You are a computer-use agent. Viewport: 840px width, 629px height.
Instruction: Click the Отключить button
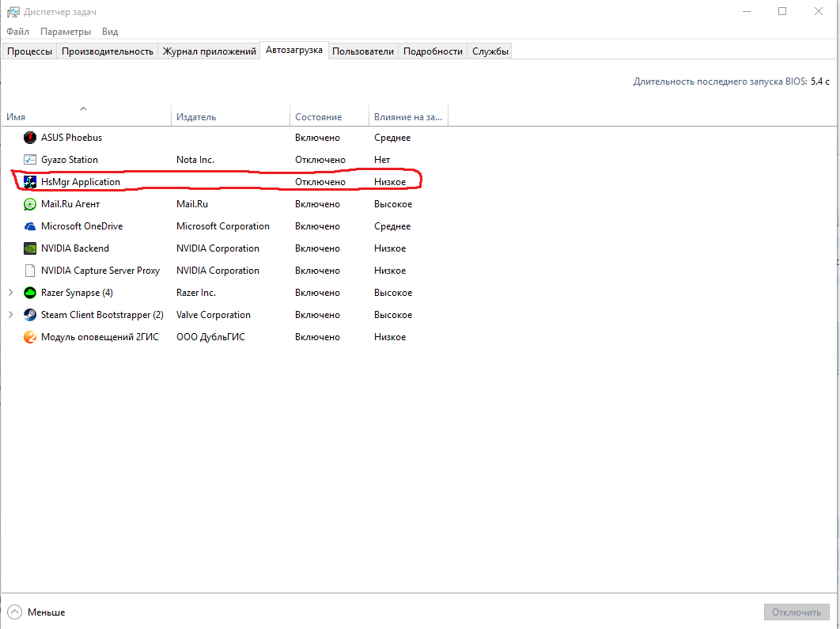(796, 612)
